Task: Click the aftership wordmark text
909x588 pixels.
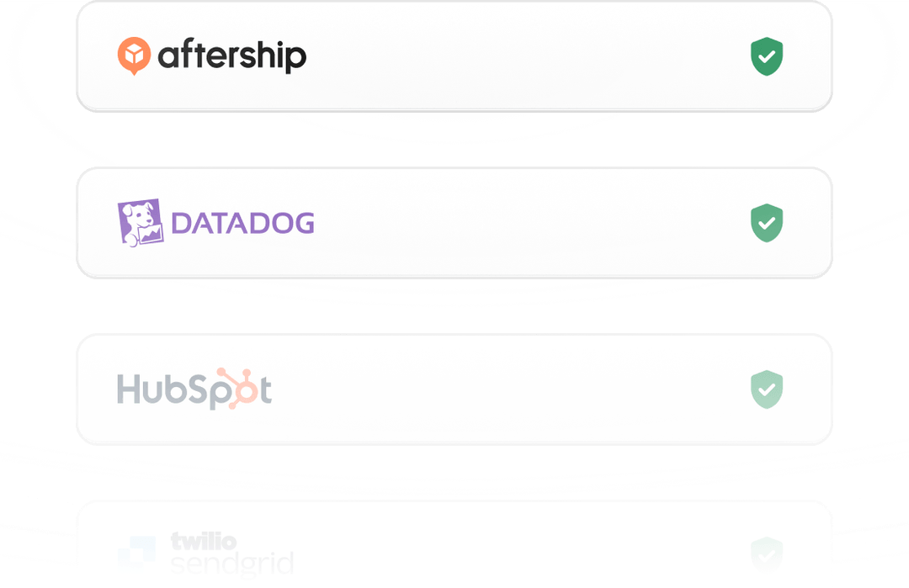Action: 231,56
